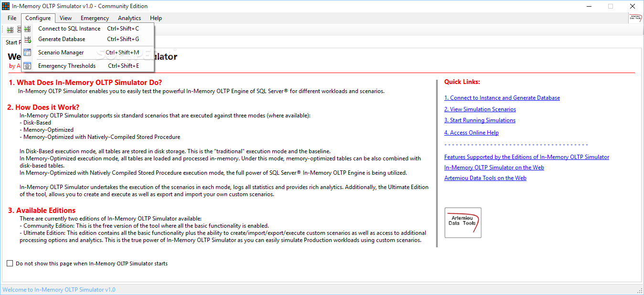Click the status bar welcome message
Screen dimensions: 644x295
click(59, 290)
